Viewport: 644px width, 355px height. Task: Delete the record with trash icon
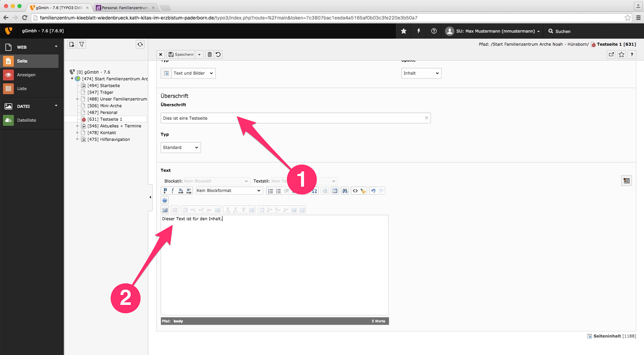pos(210,55)
